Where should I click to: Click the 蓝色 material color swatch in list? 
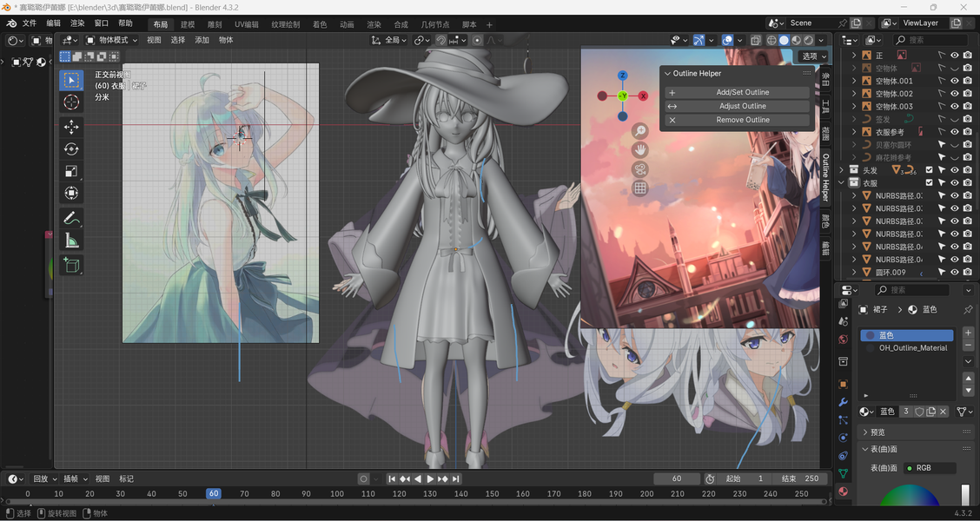point(870,335)
